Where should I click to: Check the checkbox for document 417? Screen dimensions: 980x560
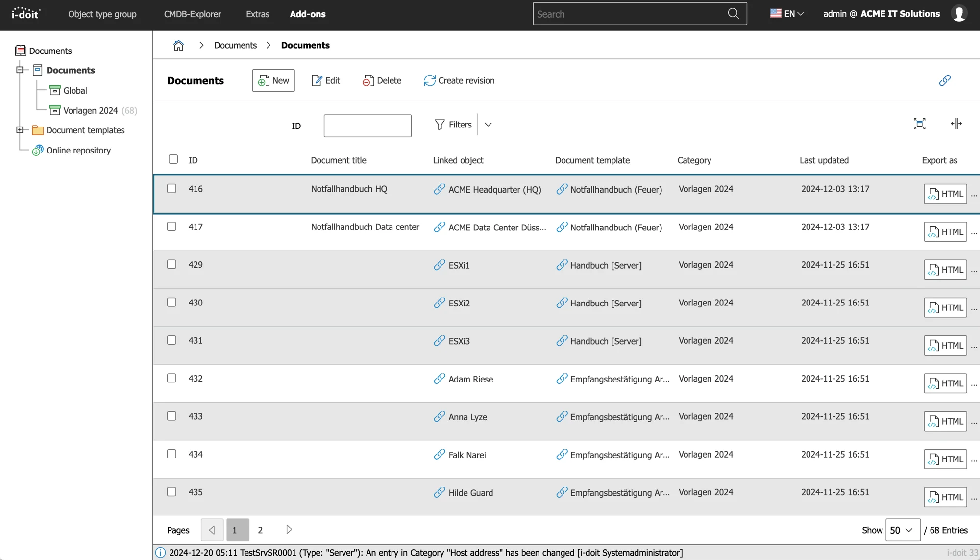[171, 227]
